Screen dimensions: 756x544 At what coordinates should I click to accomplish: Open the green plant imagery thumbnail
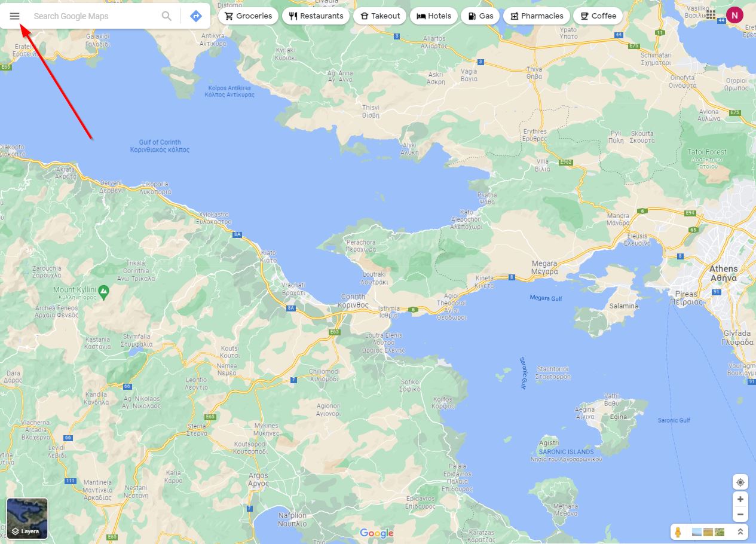pyautogui.click(x=719, y=531)
